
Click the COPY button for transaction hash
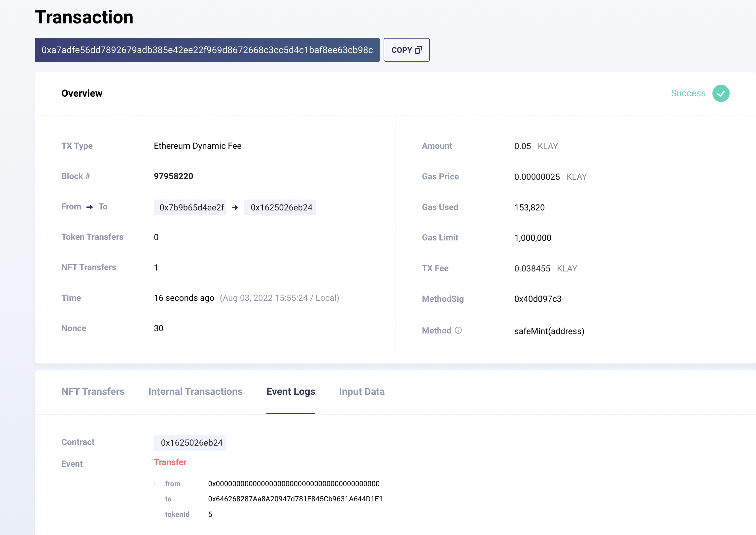[x=406, y=50]
